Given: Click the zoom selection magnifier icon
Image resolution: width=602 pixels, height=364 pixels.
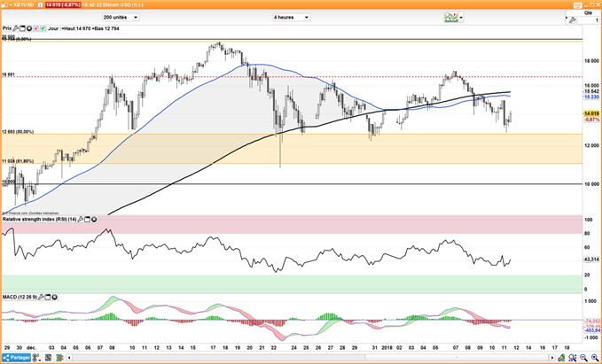Looking at the screenshot, I should (x=573, y=358).
